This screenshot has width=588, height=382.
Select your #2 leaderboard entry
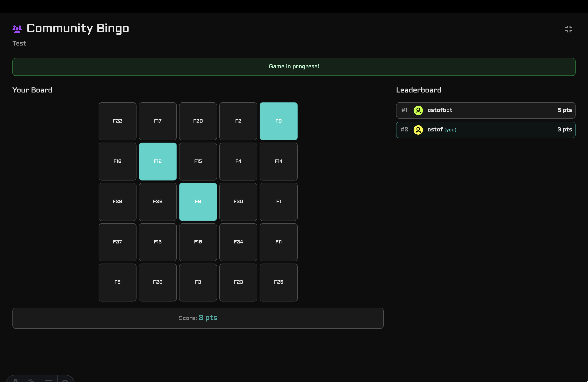[486, 130]
